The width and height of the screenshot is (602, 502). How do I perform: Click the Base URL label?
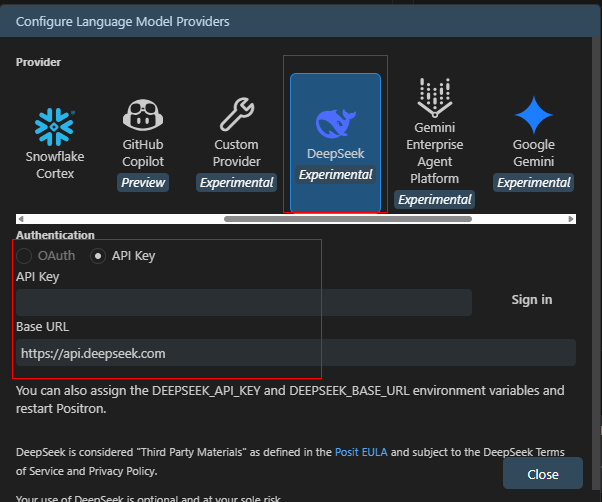(x=43, y=327)
